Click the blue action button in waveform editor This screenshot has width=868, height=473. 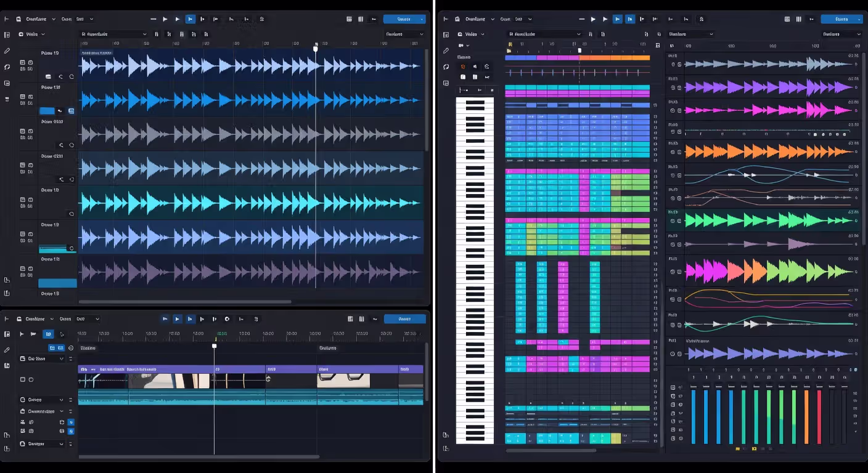pos(404,19)
